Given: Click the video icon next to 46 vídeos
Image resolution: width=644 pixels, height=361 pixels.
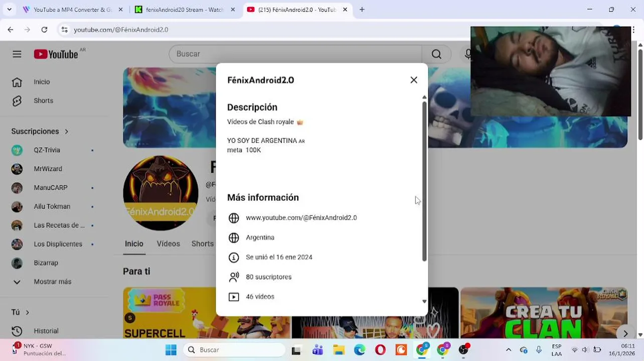Looking at the screenshot, I should pyautogui.click(x=234, y=297).
